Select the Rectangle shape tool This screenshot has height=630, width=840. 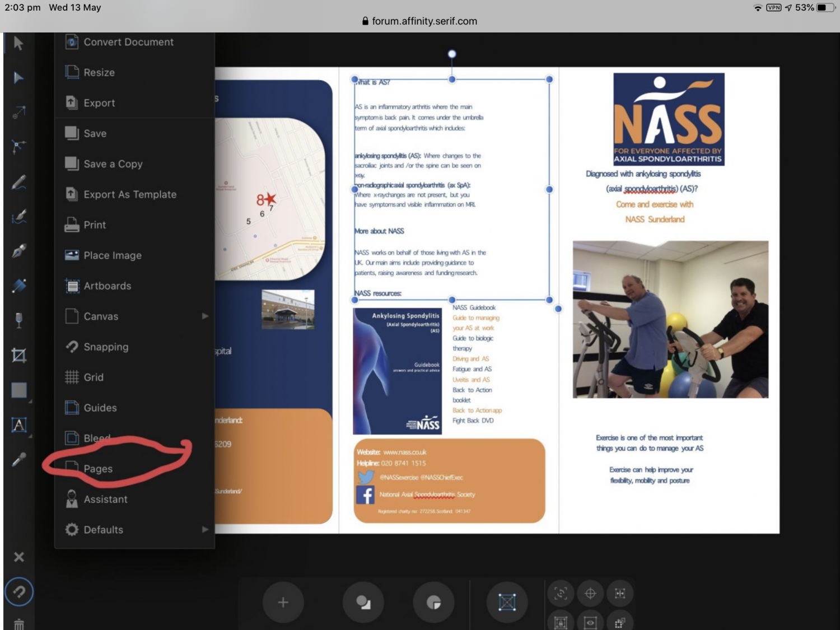[18, 390]
